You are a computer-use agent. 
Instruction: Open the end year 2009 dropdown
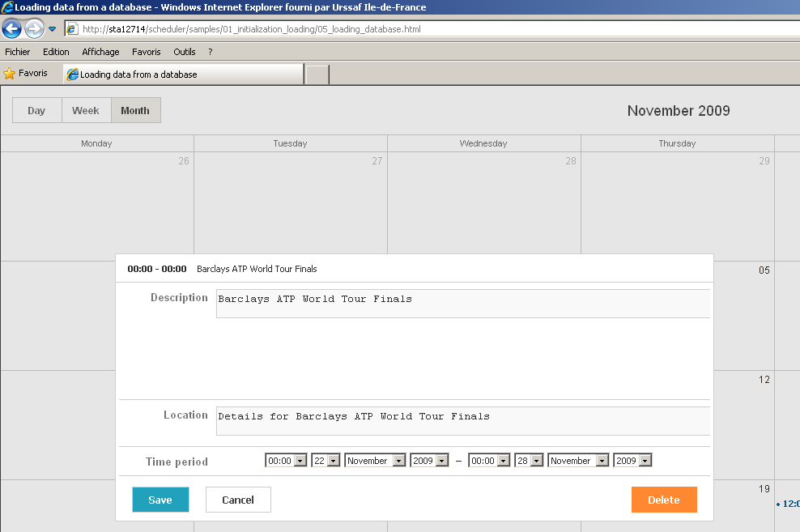(632, 461)
